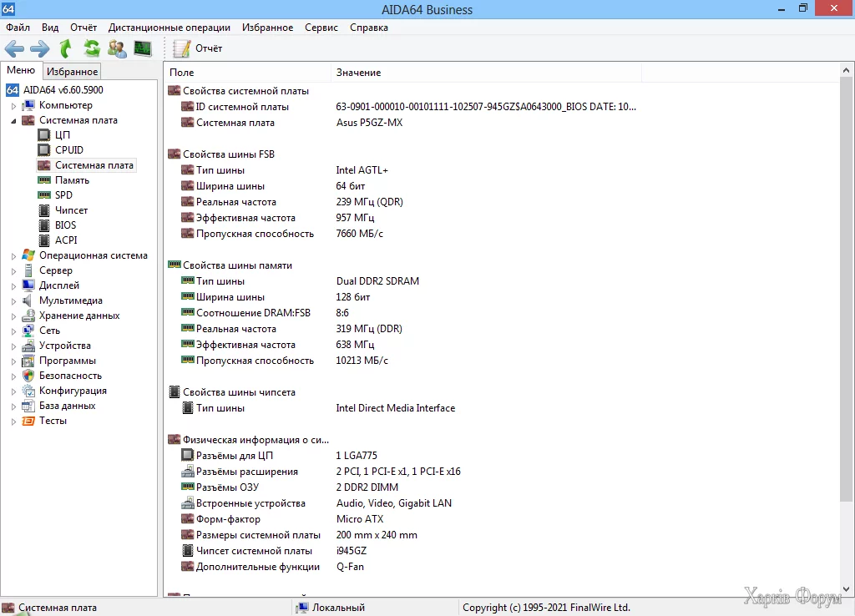Screen dimensions: 855x616
Task: Click the Мультимедиа speaker icon
Action: click(28, 300)
